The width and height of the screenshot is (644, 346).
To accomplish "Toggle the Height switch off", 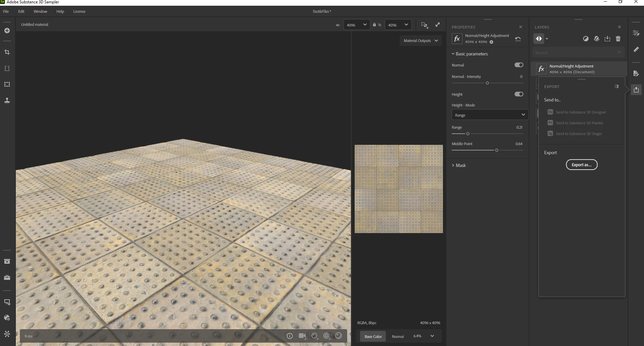I will (x=519, y=94).
